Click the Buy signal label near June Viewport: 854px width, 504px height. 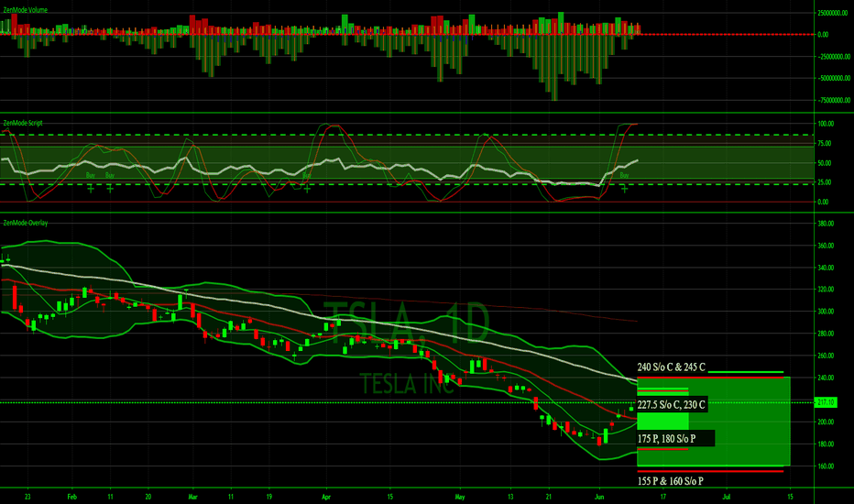[624, 175]
